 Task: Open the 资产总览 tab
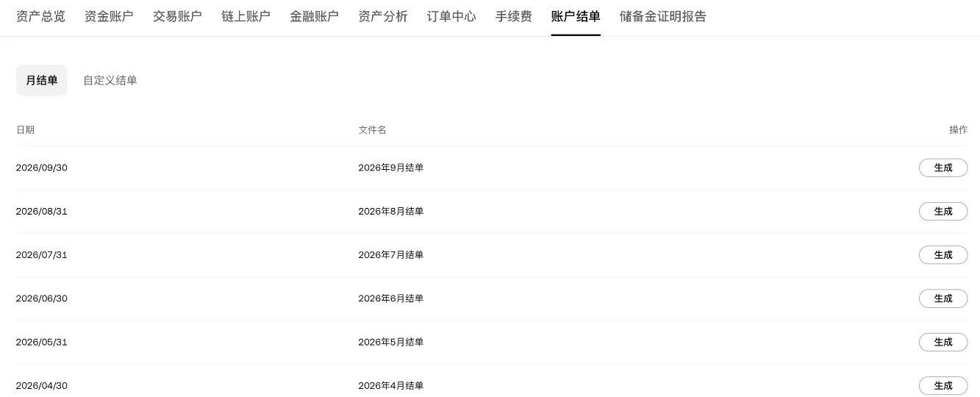(40, 16)
